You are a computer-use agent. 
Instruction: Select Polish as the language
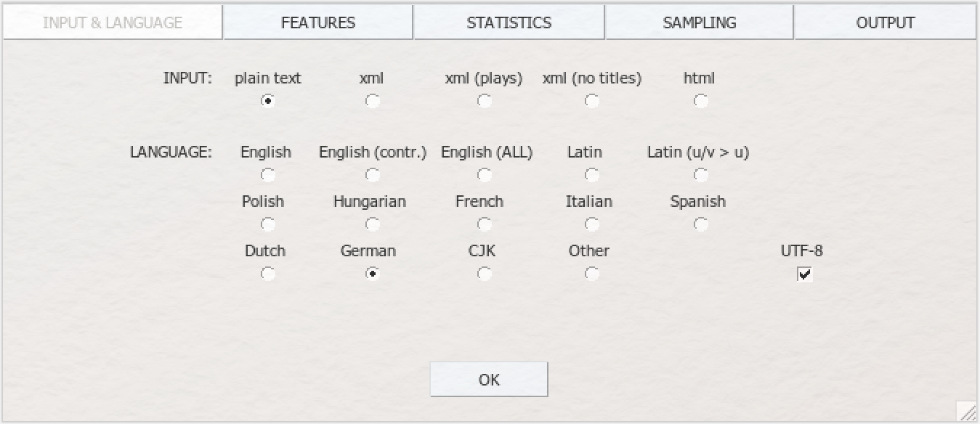click(268, 224)
